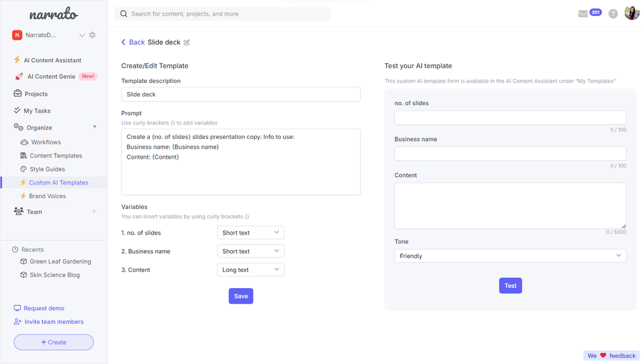This screenshot has height=364, width=643.
Task: Click the red N workspace avatar
Action: tap(17, 35)
